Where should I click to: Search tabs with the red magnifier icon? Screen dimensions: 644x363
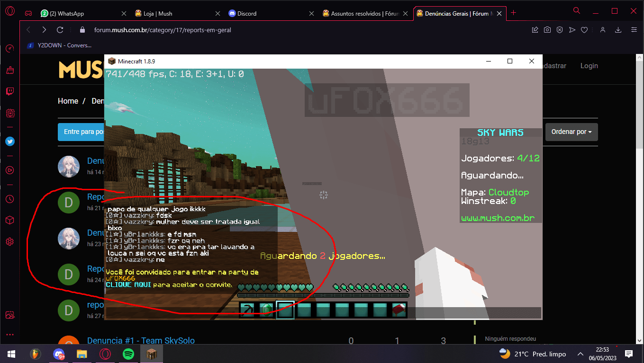point(577,11)
